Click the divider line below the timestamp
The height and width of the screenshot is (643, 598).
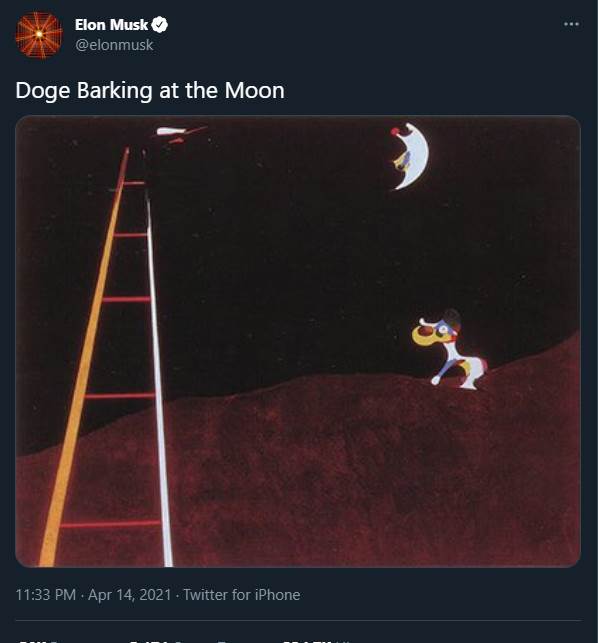[x=298, y=620]
